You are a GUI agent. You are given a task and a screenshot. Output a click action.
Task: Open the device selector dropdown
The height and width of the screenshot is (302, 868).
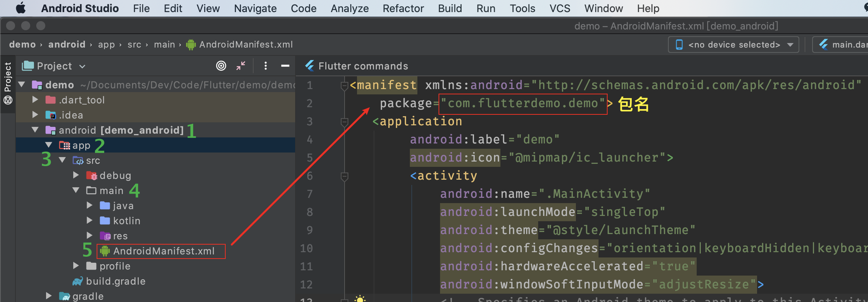pos(733,45)
